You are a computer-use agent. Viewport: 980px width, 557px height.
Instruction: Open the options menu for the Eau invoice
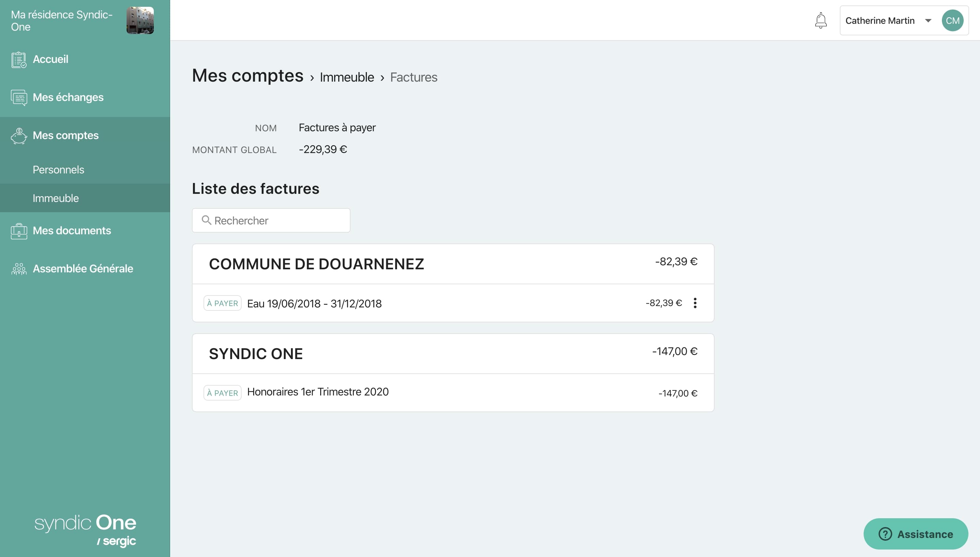click(695, 303)
